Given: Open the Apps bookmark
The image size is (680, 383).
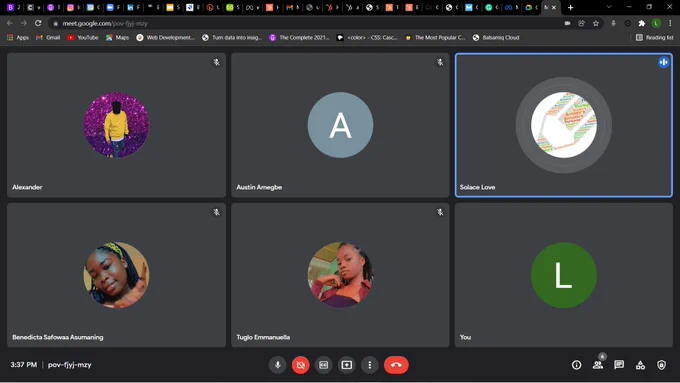Looking at the screenshot, I should click(x=18, y=38).
